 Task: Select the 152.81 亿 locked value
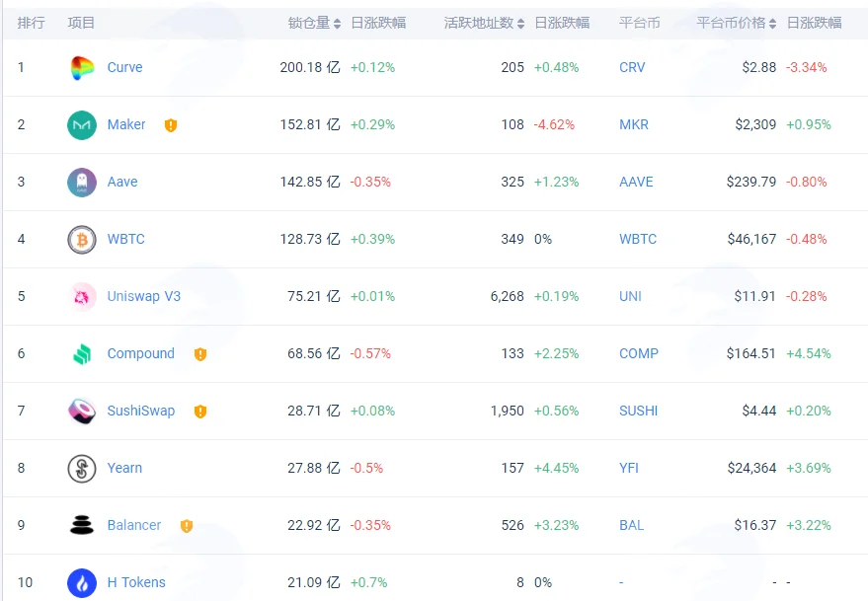tap(310, 124)
